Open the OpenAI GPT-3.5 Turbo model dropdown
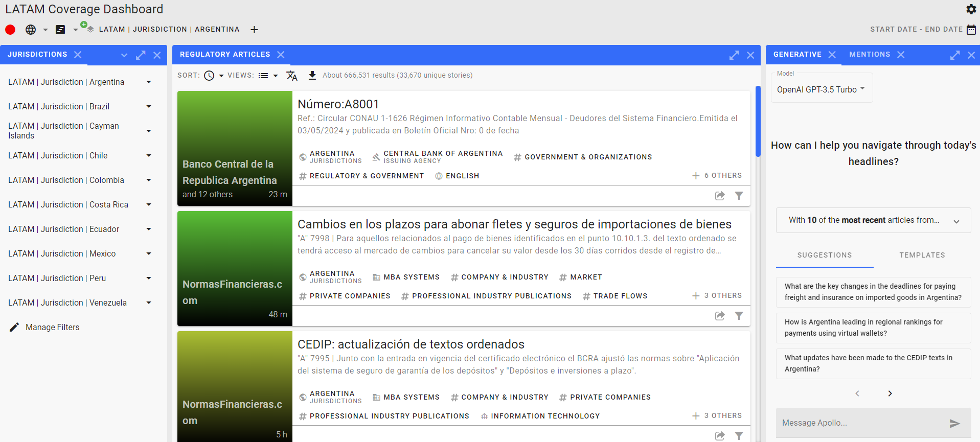 click(x=822, y=89)
